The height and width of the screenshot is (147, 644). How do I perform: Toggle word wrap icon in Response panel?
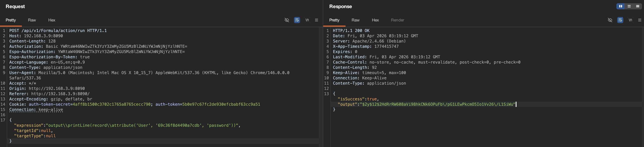[x=620, y=20]
